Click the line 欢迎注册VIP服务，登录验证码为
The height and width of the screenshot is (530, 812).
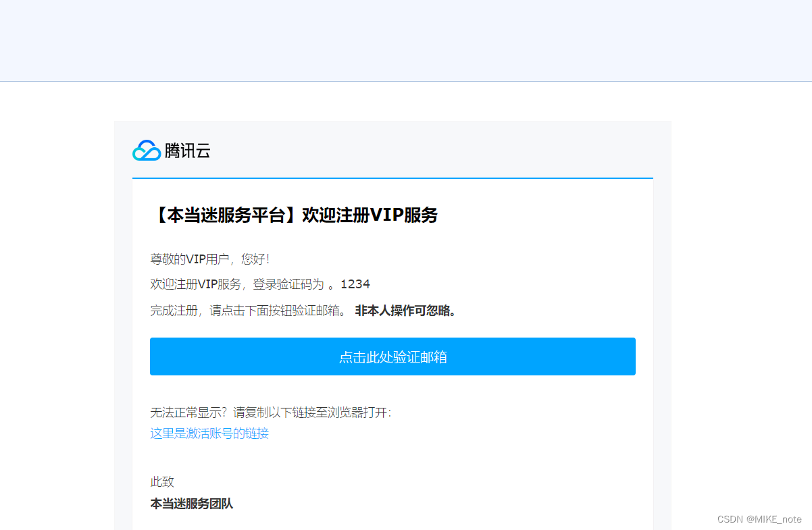237,284
